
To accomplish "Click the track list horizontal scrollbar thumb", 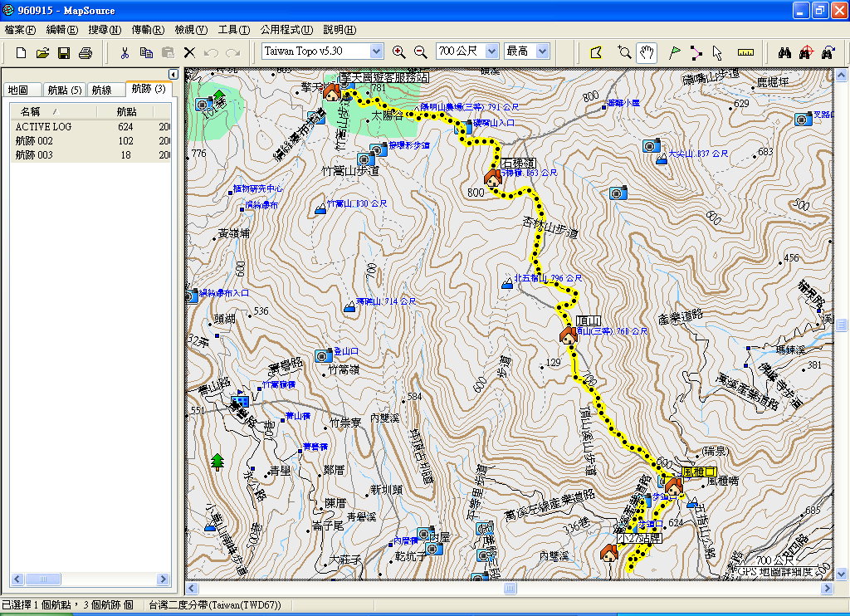I will coord(43,579).
